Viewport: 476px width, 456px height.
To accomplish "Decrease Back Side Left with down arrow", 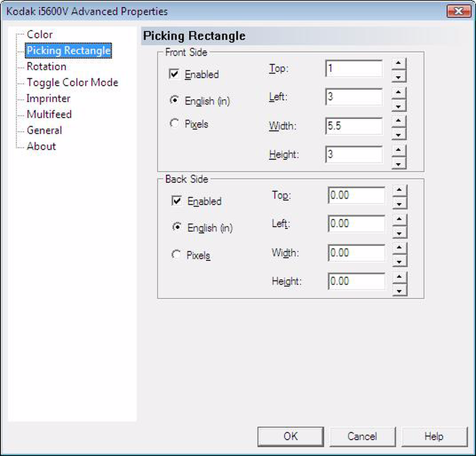I will [400, 233].
